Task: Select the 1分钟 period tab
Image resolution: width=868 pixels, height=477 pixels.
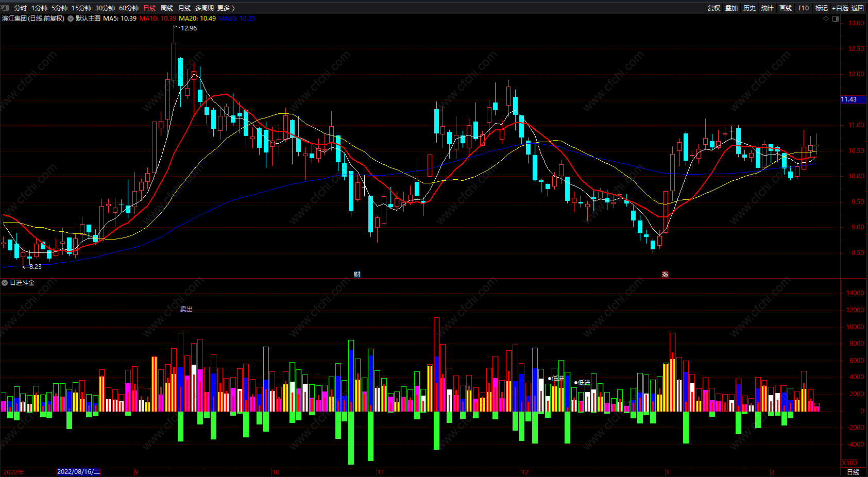Action: 39,8
